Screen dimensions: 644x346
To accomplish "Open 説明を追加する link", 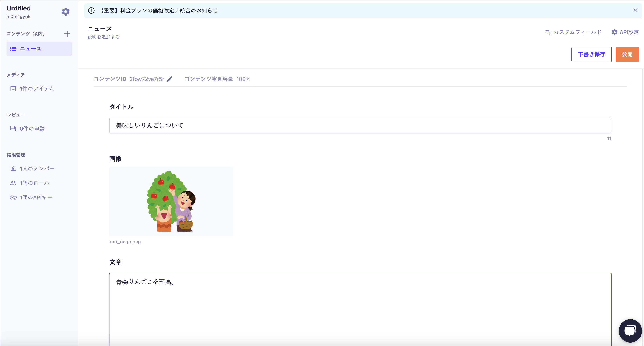I will 103,37.
